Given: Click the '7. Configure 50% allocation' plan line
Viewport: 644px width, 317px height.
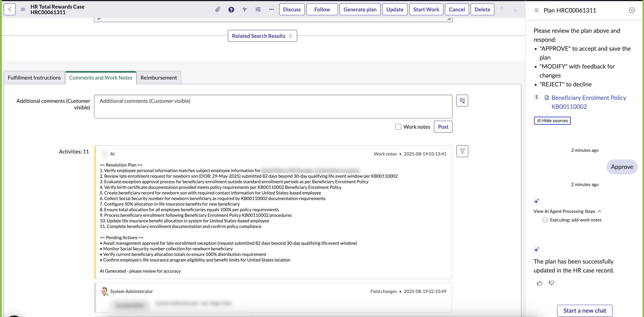Looking at the screenshot, I should coord(170,204).
